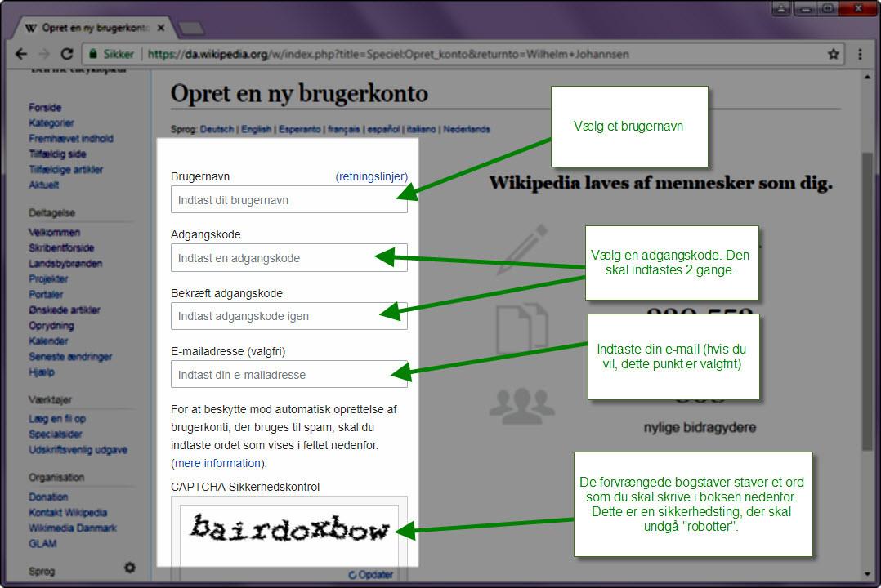Open Skribentforside link
Image resolution: width=881 pixels, height=588 pixels.
(x=61, y=247)
